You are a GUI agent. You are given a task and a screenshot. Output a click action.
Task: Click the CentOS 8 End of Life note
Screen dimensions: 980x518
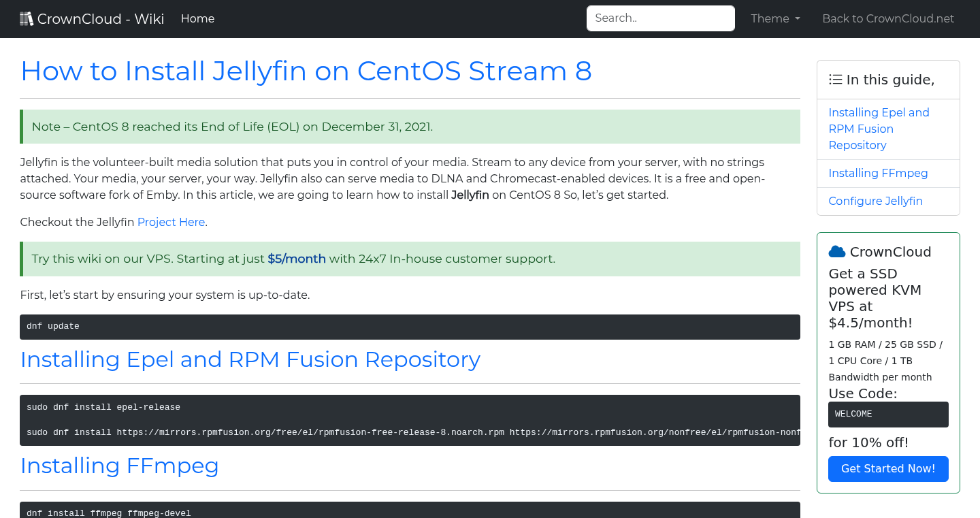410,127
